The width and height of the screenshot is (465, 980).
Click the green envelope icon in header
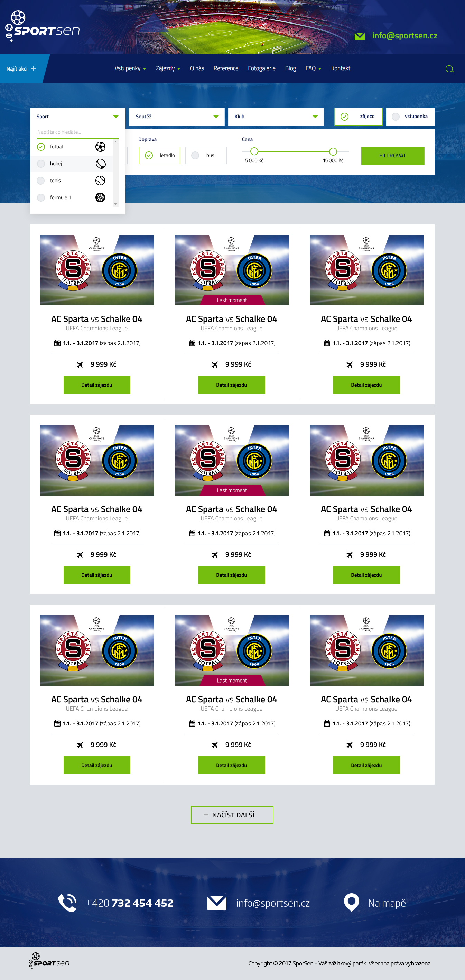(x=359, y=36)
